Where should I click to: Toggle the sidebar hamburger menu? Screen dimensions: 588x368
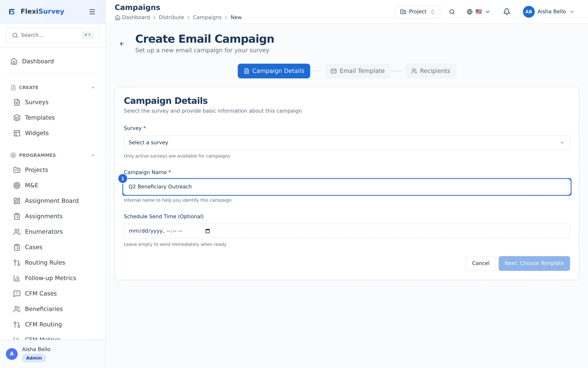[x=92, y=12]
